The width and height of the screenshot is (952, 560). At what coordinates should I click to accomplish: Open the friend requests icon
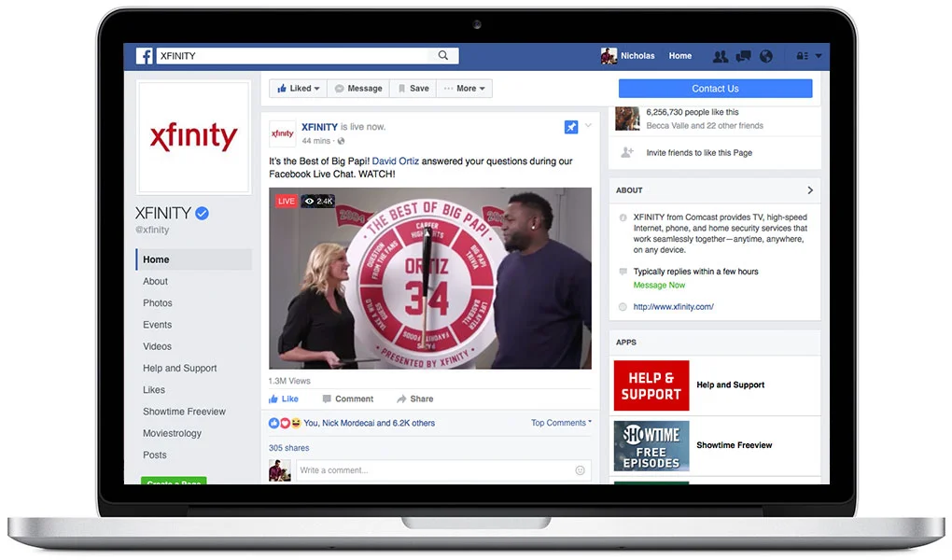tap(721, 56)
